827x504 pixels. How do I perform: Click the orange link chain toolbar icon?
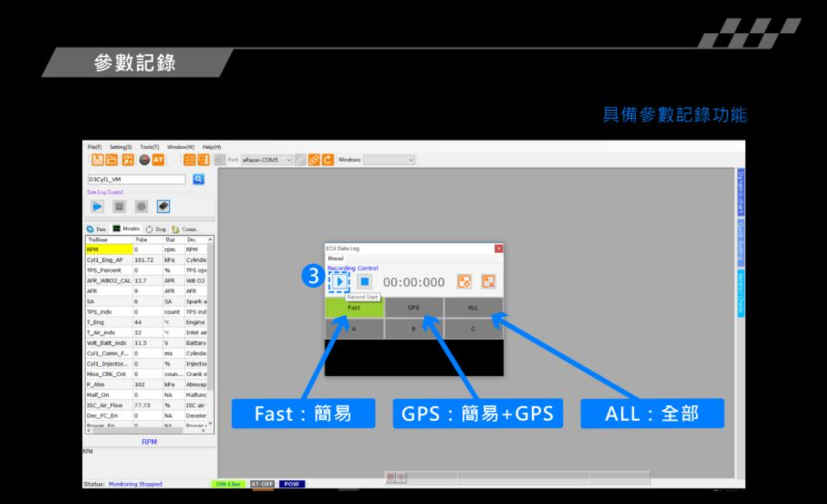[x=314, y=159]
